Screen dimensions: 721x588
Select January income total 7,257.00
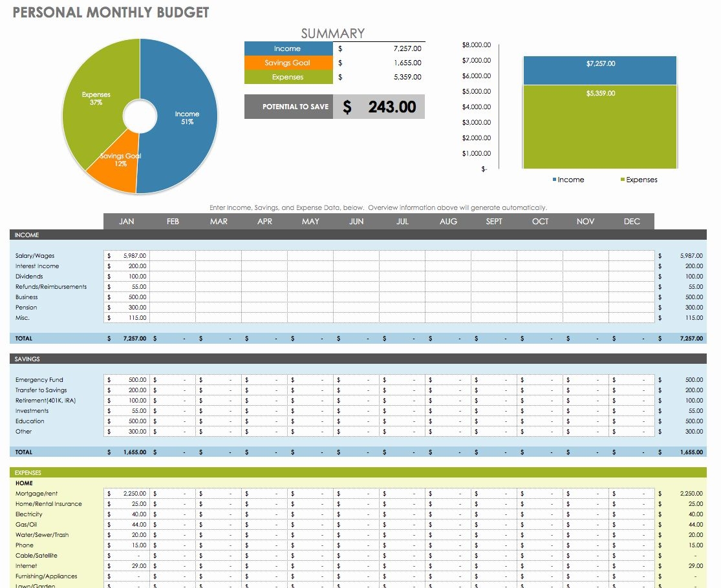pyautogui.click(x=127, y=339)
